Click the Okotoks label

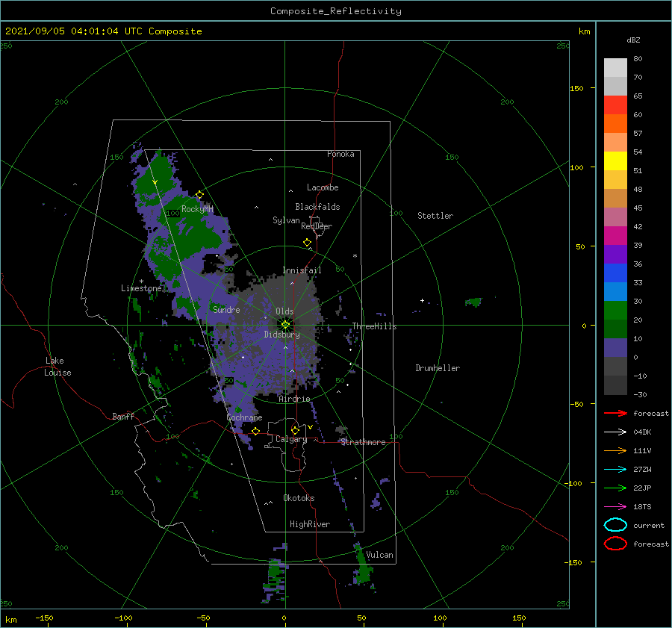click(299, 498)
